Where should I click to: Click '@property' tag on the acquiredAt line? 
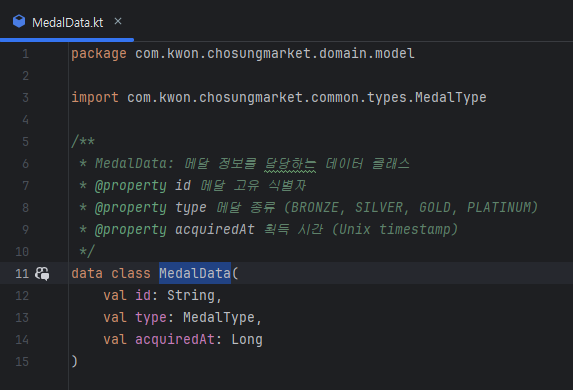tap(130, 230)
